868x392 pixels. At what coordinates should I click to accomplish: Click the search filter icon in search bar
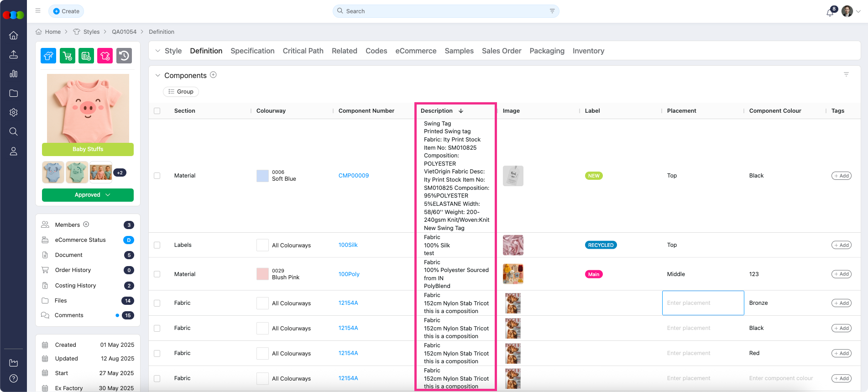coord(552,11)
